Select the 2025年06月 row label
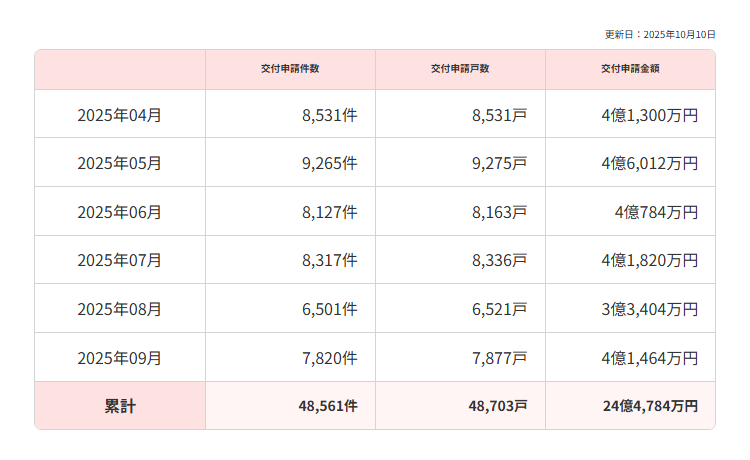This screenshot has height=460, width=750. click(120, 212)
